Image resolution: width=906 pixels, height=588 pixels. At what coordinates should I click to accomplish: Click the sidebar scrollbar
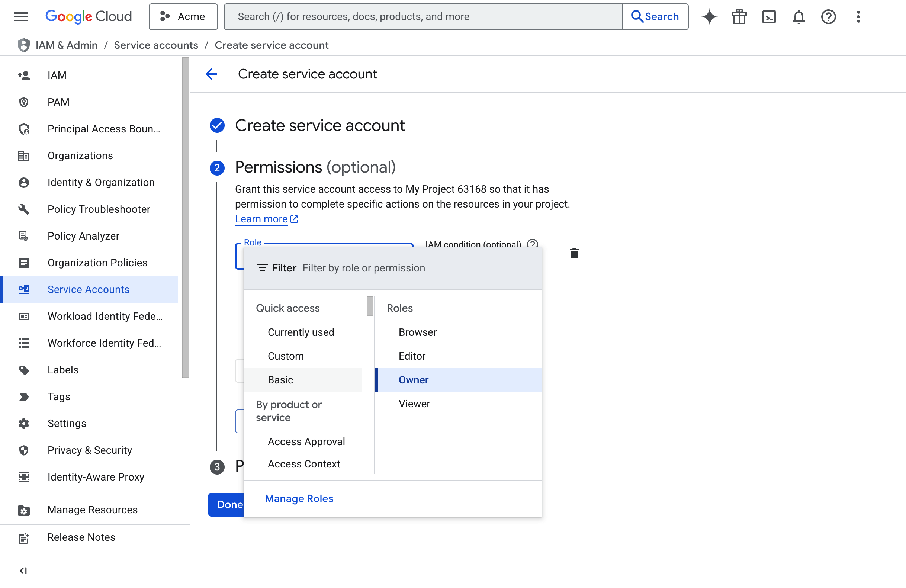coord(185,217)
